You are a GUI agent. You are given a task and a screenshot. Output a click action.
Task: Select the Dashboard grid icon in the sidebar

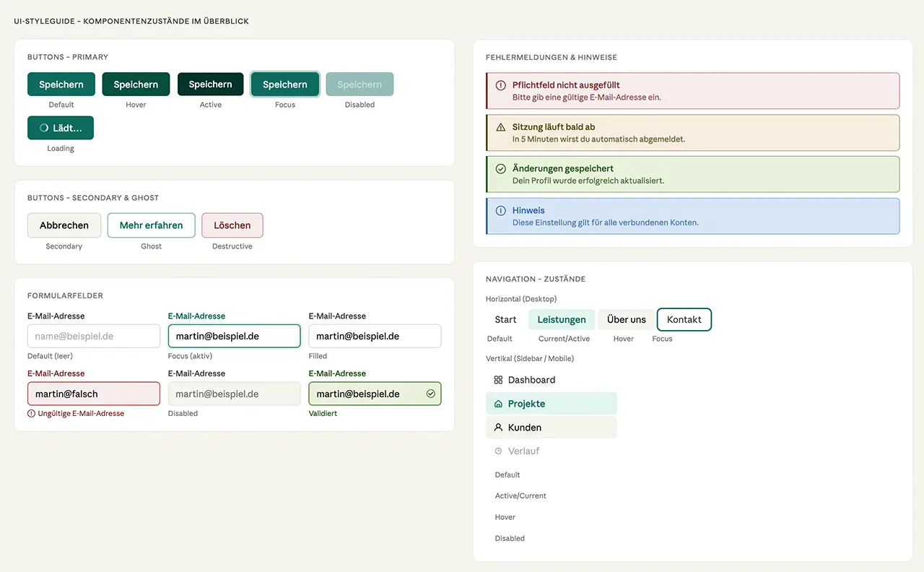click(498, 379)
